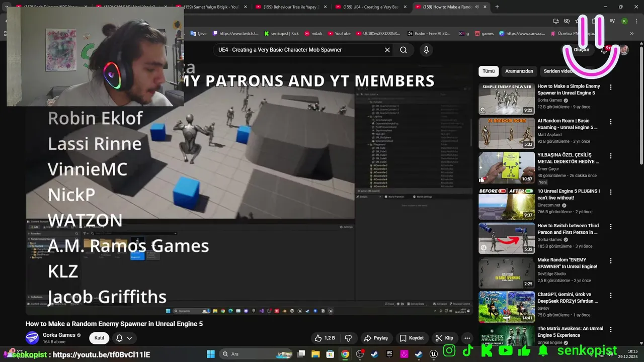Open the games bookmark folder
The image size is (644, 362).
[484, 33]
